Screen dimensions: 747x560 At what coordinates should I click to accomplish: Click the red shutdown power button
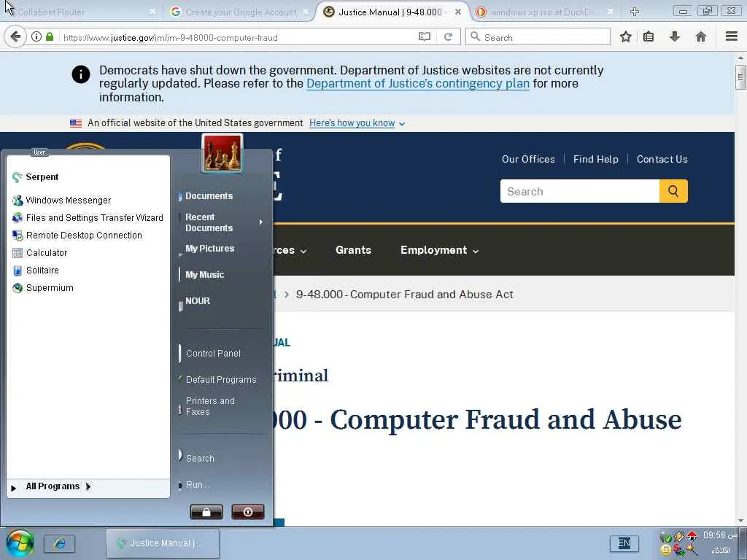248,512
